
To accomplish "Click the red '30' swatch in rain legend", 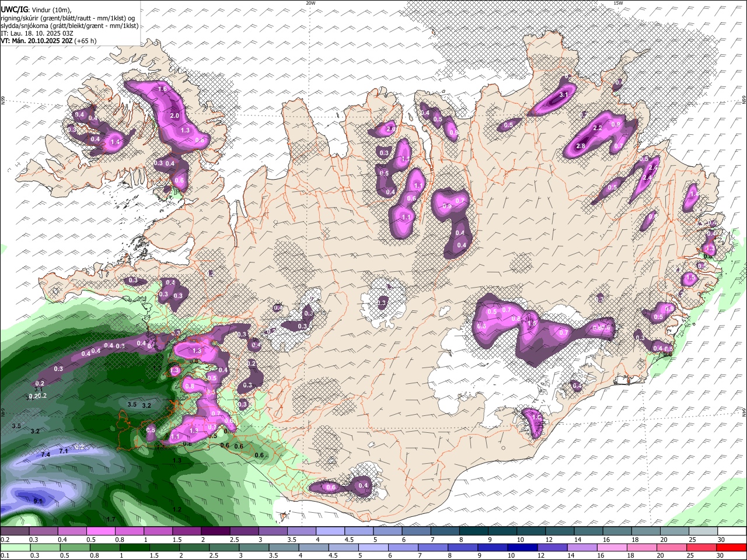I will coord(731,548).
